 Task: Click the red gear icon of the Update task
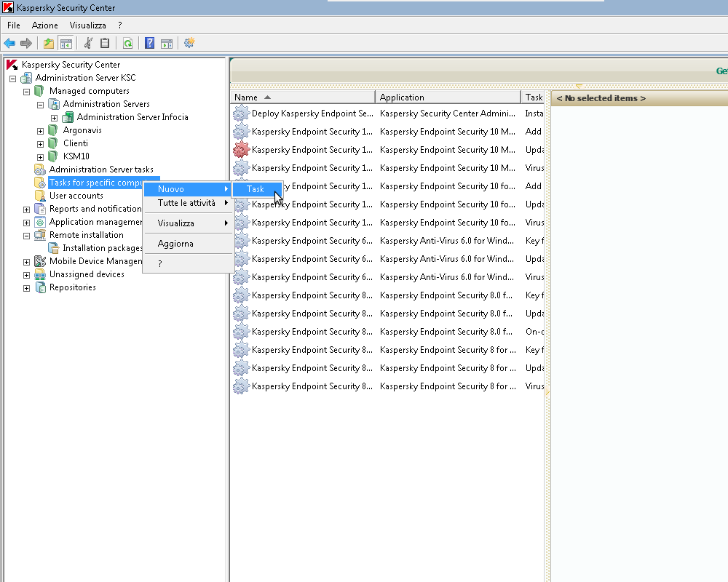click(241, 150)
